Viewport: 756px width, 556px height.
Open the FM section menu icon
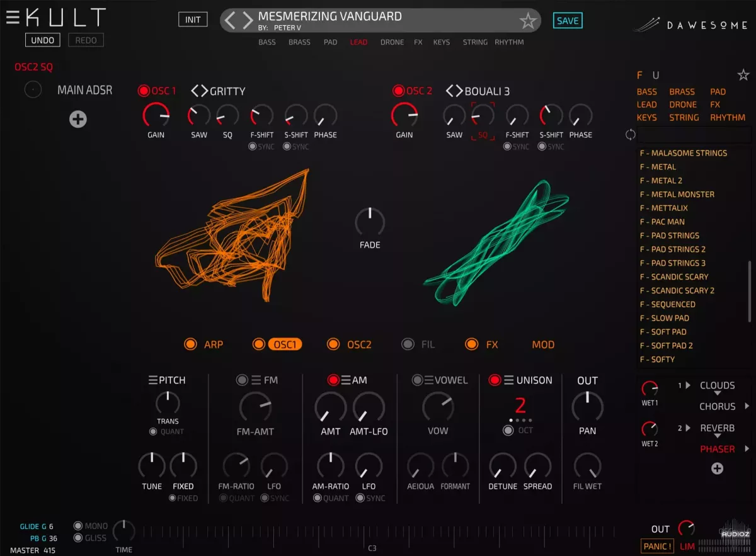pos(256,380)
